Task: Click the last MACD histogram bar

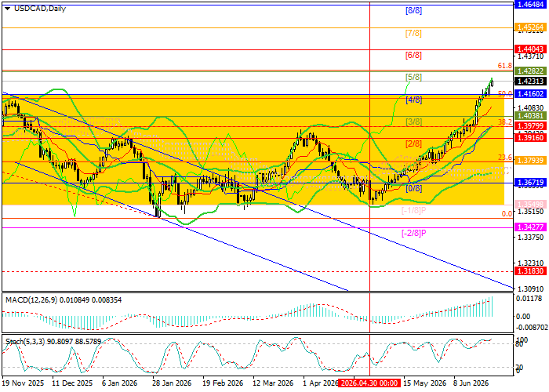Action: point(493,307)
